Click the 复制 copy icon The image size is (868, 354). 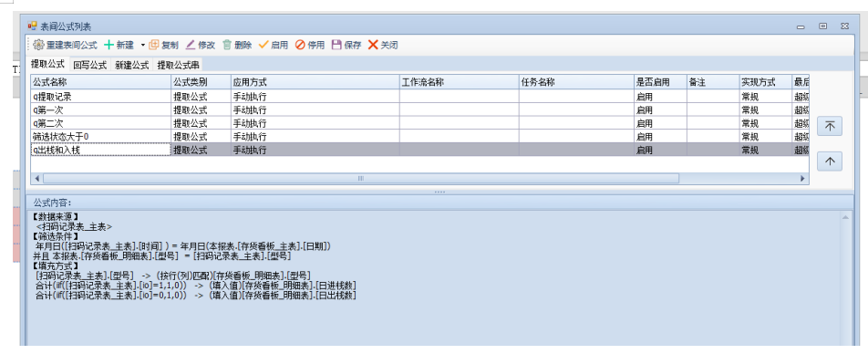pos(154,45)
